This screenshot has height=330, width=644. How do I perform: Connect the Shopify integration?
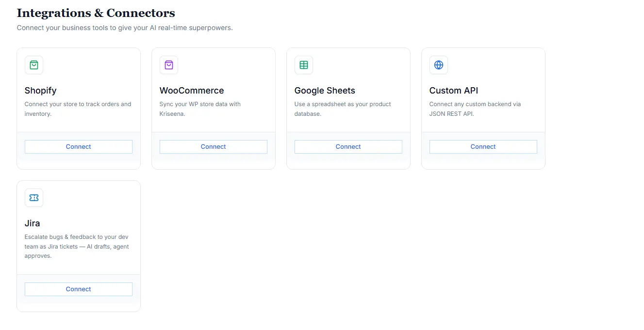pyautogui.click(x=79, y=147)
